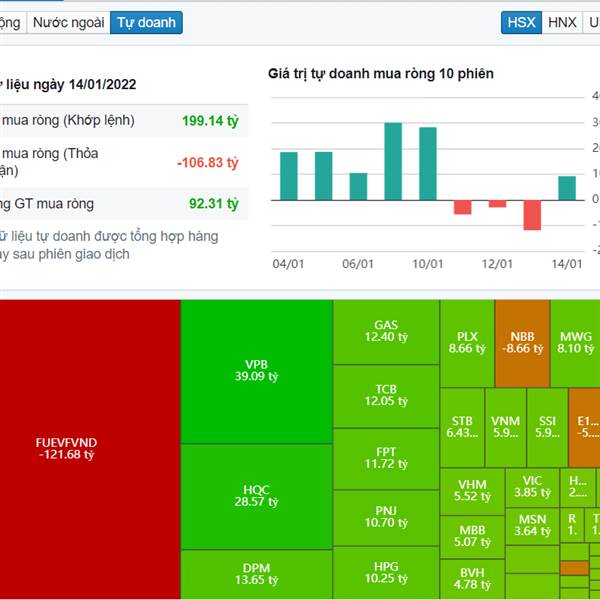Click the data date 14/01/2022 heading

(x=68, y=85)
